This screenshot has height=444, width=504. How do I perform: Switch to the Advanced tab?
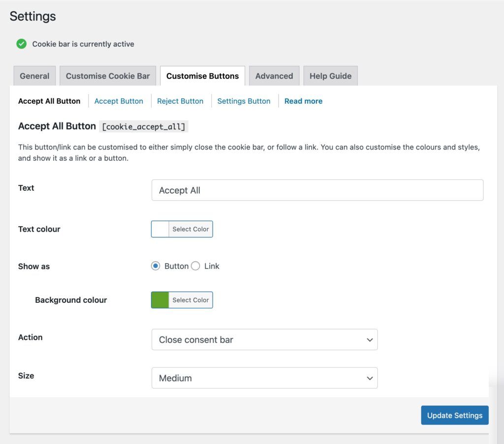[274, 76]
